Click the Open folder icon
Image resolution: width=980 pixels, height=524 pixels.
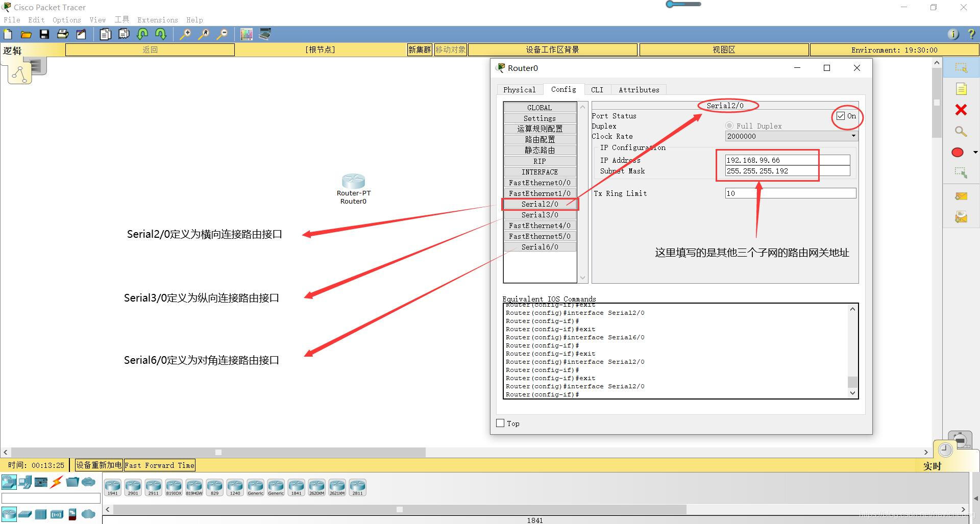(x=26, y=34)
